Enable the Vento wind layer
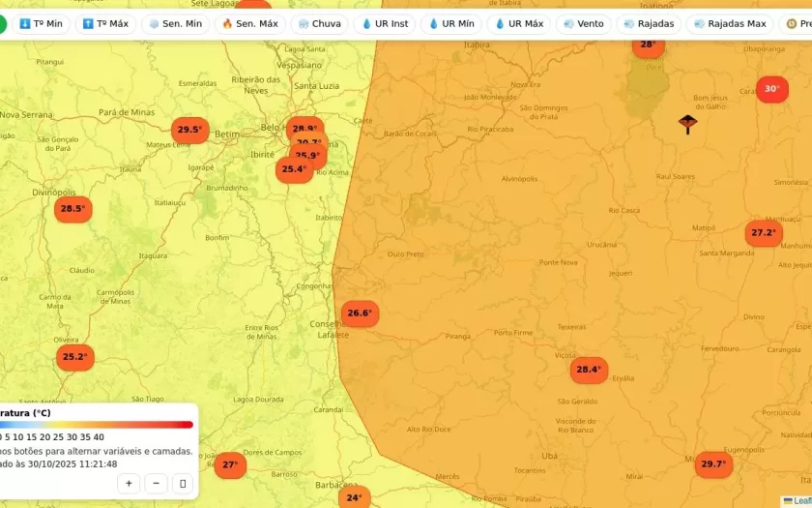812x508 pixels. tap(584, 24)
